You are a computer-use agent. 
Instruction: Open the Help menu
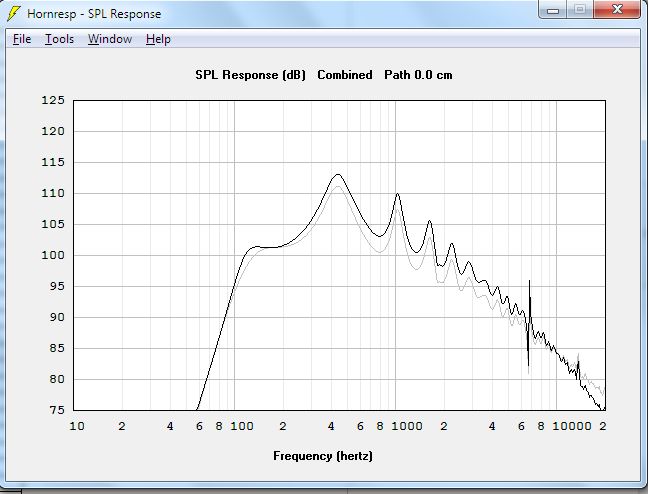coord(158,39)
